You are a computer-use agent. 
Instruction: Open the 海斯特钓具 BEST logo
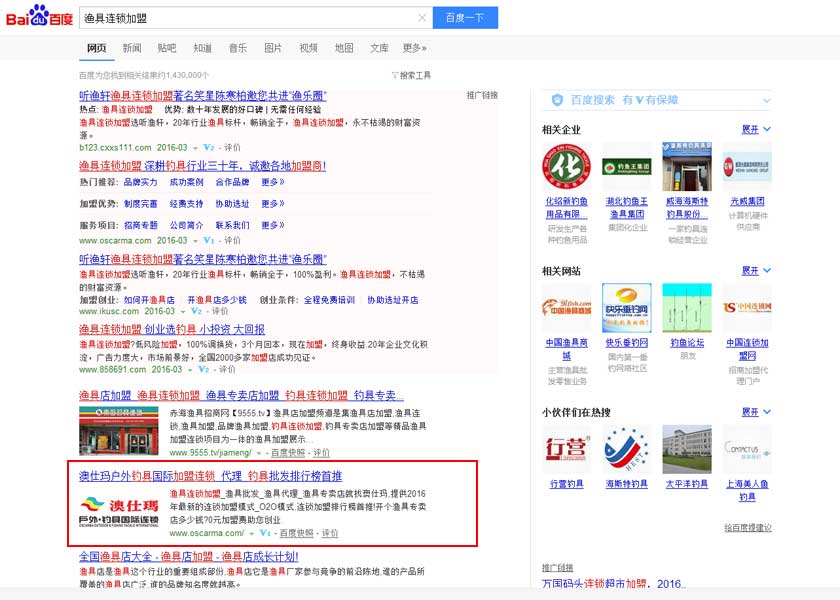pos(627,449)
